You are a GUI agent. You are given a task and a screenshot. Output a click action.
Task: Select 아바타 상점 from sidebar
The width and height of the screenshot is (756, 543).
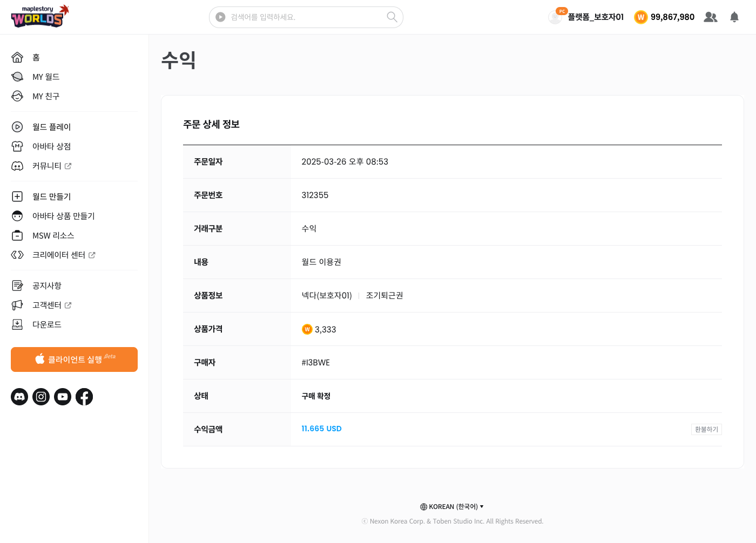(x=51, y=146)
